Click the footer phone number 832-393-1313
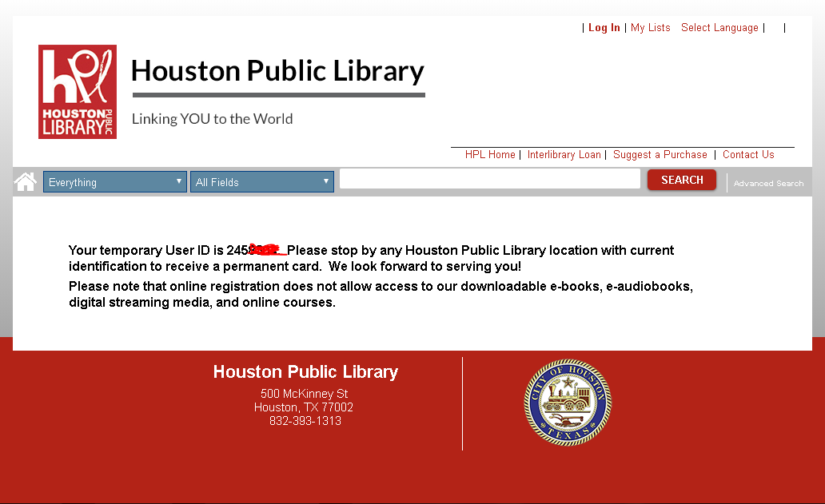The image size is (825, 504). 305,421
